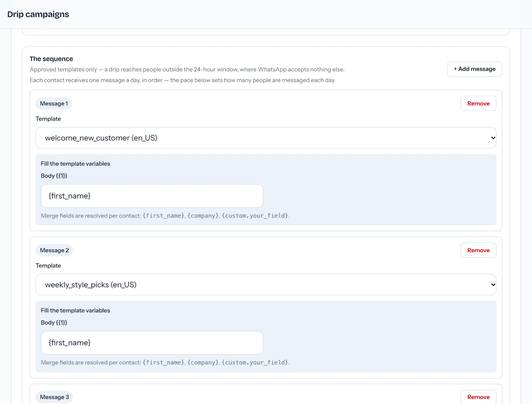Click the Message 2 badge
This screenshot has width=532, height=404.
(x=54, y=250)
